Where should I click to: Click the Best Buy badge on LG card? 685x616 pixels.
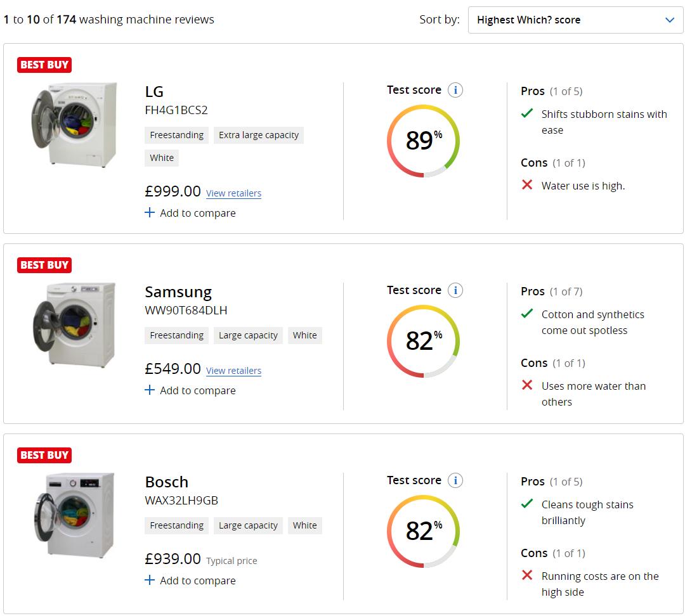coord(44,65)
